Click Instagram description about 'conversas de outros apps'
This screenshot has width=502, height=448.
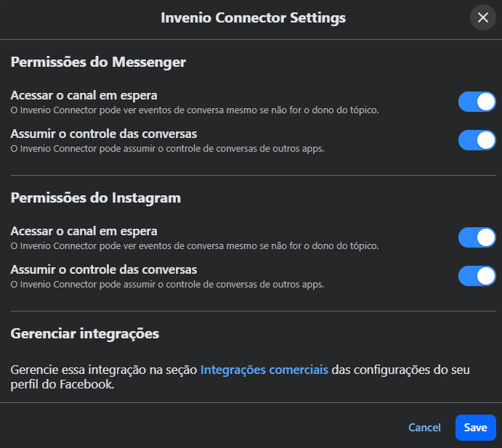167,285
